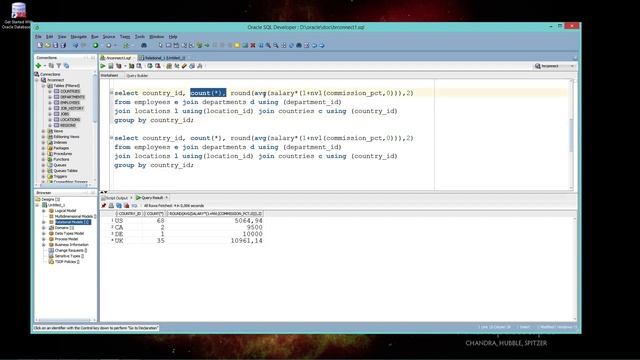Click the COUNTRY_ID column header
Screen dimensions: 640x360
click(129, 214)
